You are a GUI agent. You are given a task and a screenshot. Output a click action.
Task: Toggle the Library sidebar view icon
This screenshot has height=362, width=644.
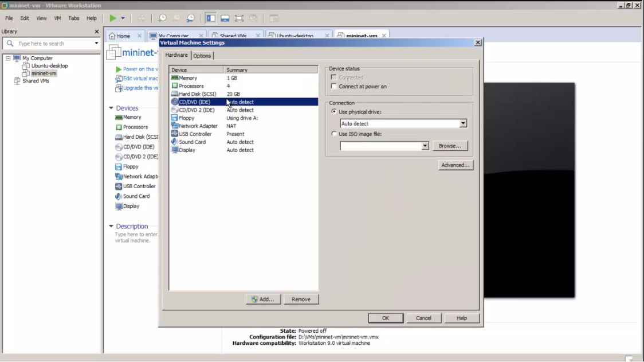point(211,18)
